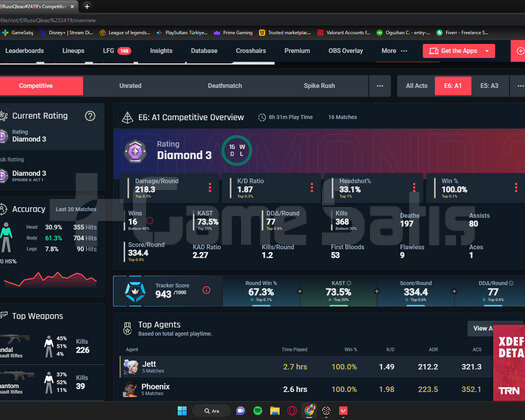Click the Jett agent portrait
The width and height of the screenshot is (525, 420).
(131, 367)
